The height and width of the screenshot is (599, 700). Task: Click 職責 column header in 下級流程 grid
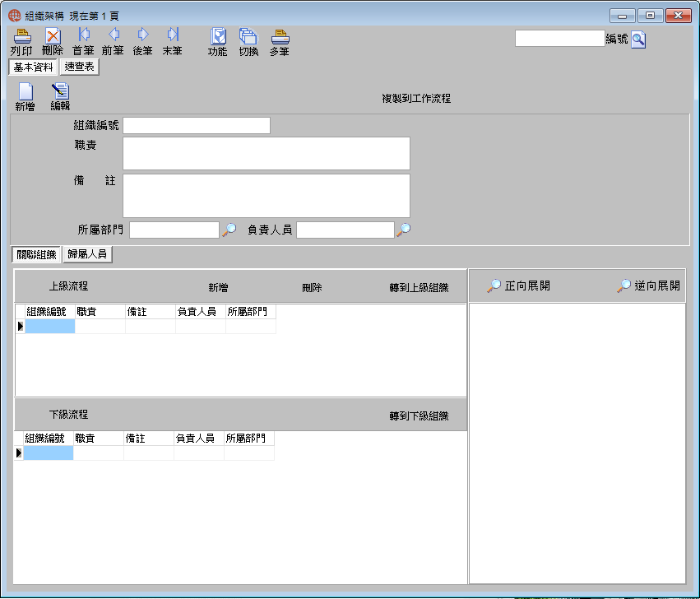[x=98, y=439]
